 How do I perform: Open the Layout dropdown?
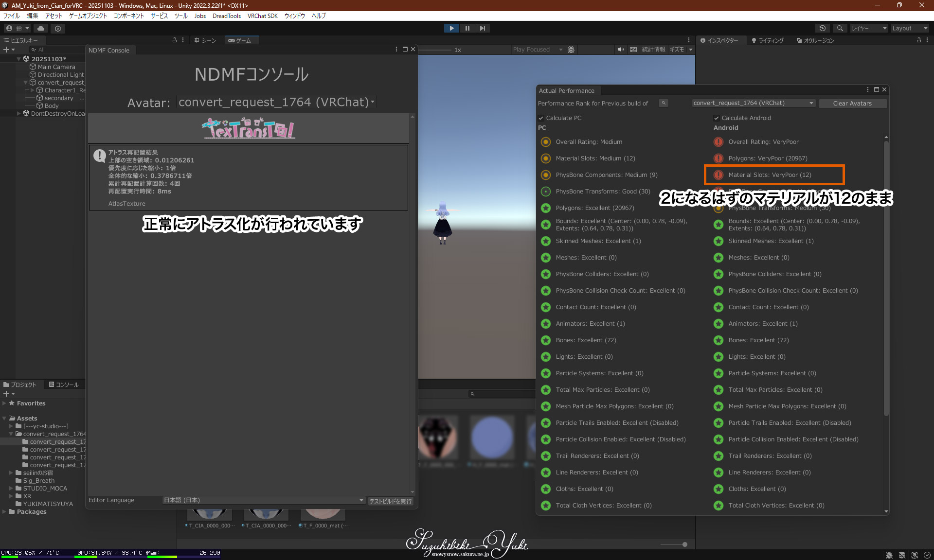(909, 28)
